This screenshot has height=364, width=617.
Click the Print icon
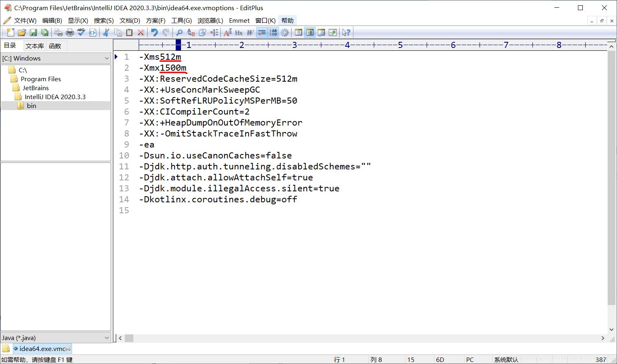(x=70, y=32)
